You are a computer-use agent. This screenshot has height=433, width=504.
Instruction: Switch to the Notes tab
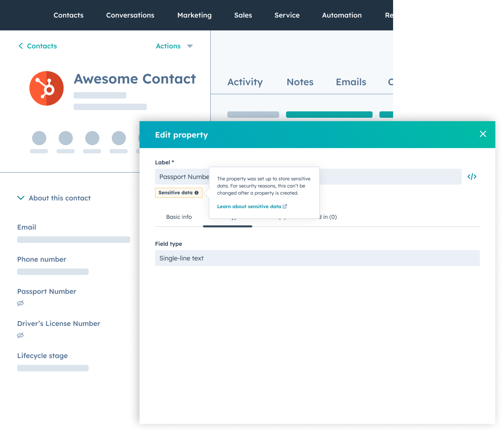300,82
